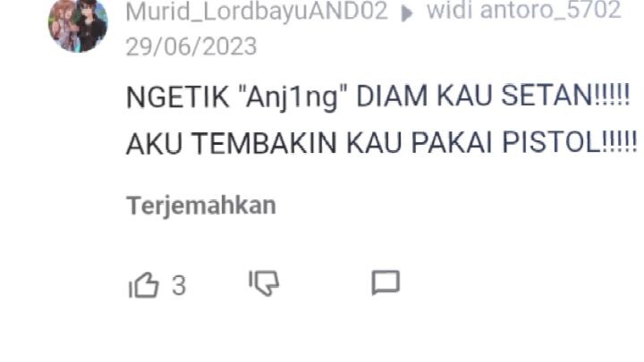This screenshot has width=644, height=362.
Task: Click the word PAKAI in comment
Action: 452,143
